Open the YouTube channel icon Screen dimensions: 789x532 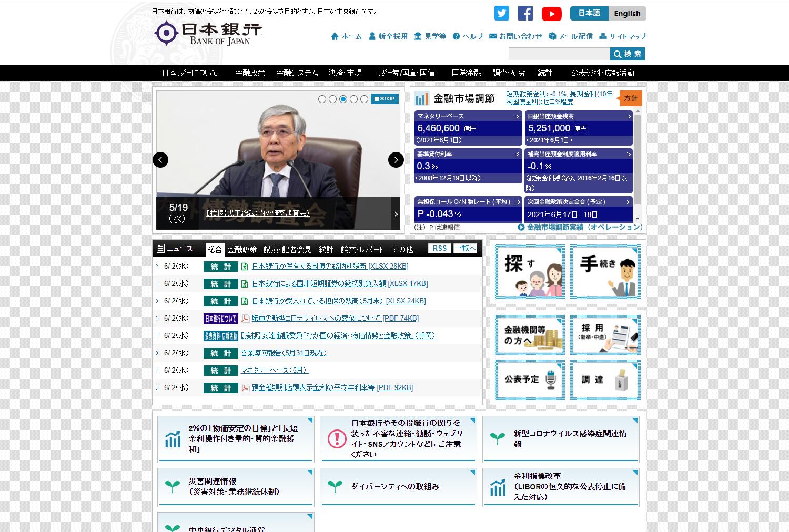(551, 14)
